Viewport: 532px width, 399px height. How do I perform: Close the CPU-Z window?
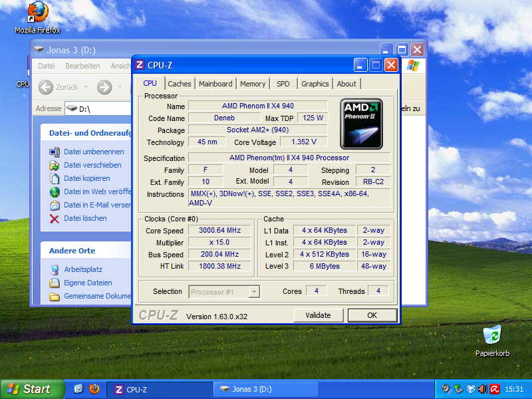point(391,65)
